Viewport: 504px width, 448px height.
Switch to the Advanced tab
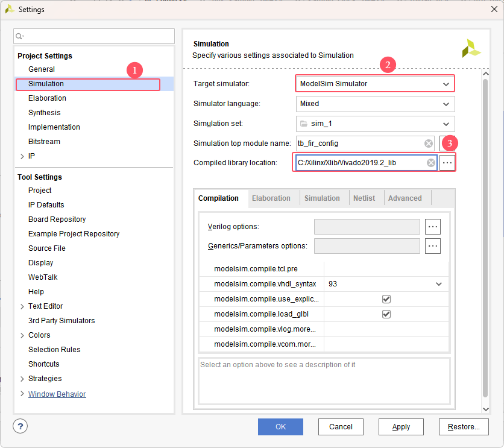click(405, 198)
